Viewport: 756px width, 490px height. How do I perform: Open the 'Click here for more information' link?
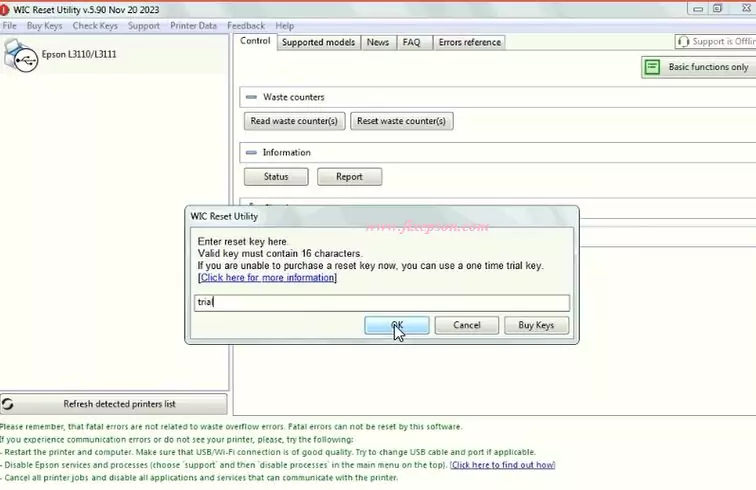(267, 278)
